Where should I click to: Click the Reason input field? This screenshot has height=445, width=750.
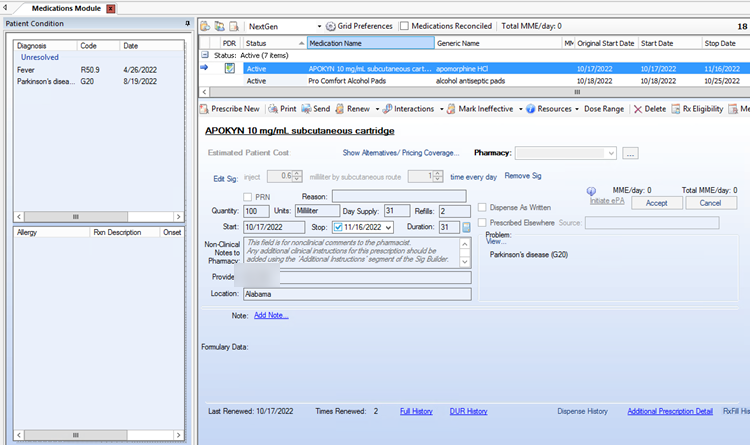coord(399,196)
